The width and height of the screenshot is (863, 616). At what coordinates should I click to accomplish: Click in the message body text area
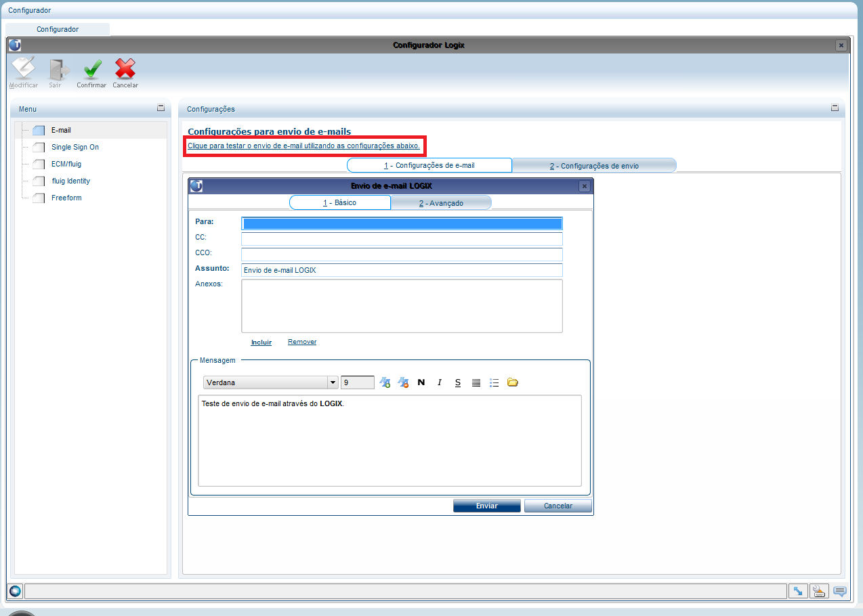point(390,441)
